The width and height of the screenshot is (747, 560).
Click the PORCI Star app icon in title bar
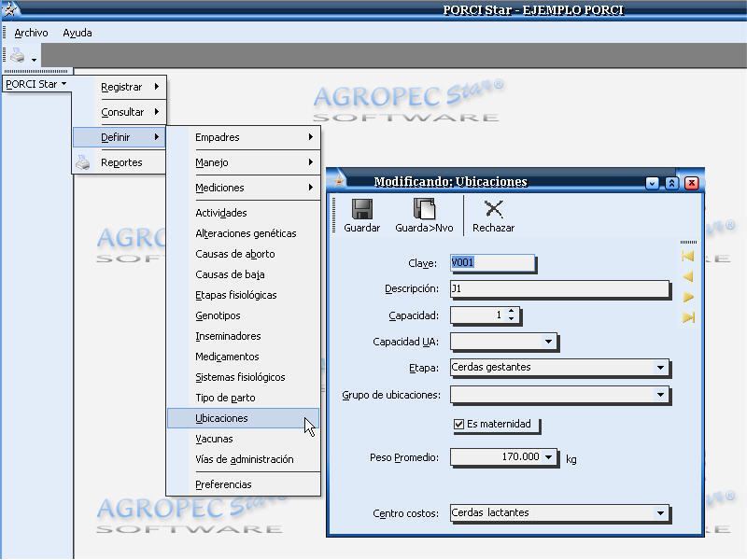tap(10, 8)
